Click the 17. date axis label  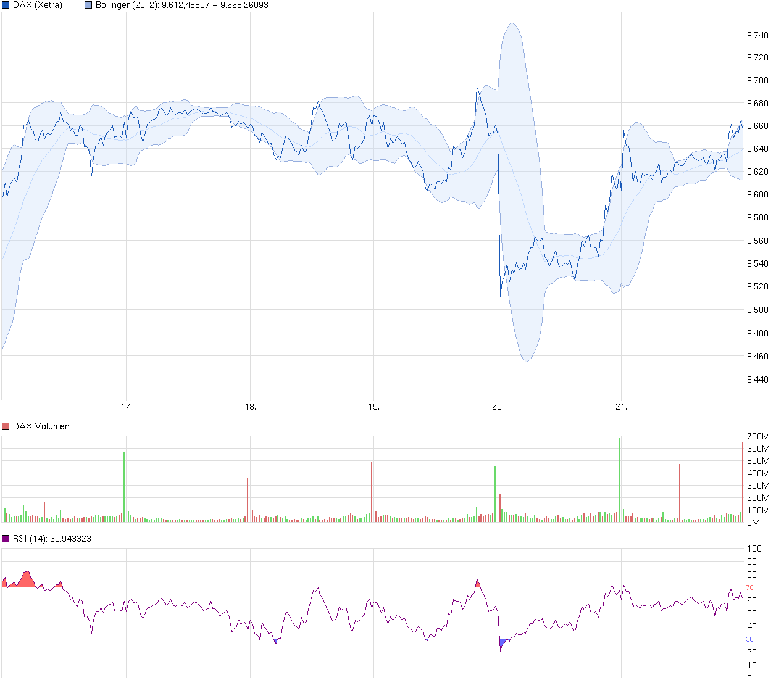pyautogui.click(x=127, y=407)
